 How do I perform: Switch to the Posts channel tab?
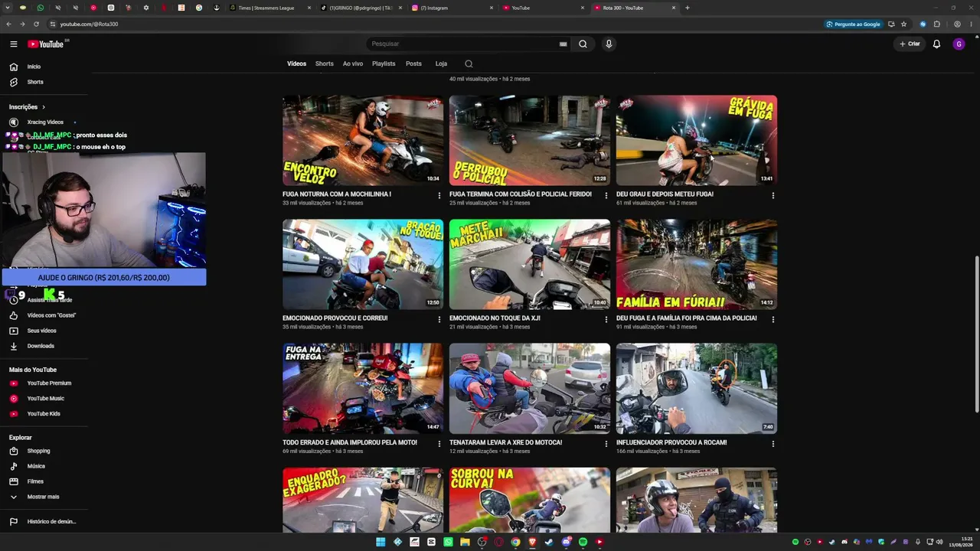pos(413,64)
